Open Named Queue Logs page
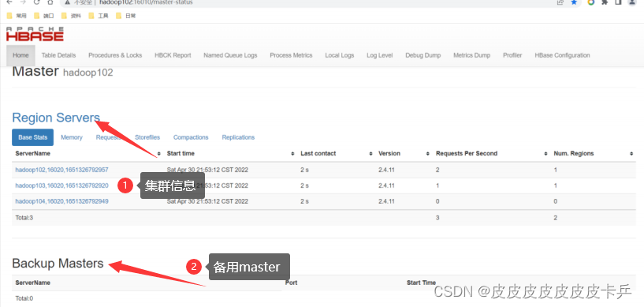This screenshot has width=644, height=307. pyautogui.click(x=230, y=55)
